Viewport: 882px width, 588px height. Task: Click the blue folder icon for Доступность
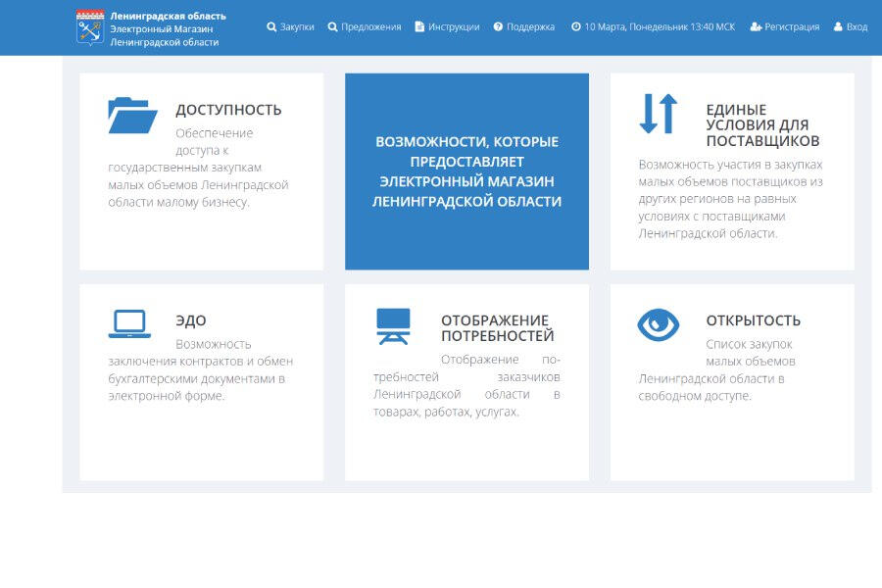click(x=132, y=115)
